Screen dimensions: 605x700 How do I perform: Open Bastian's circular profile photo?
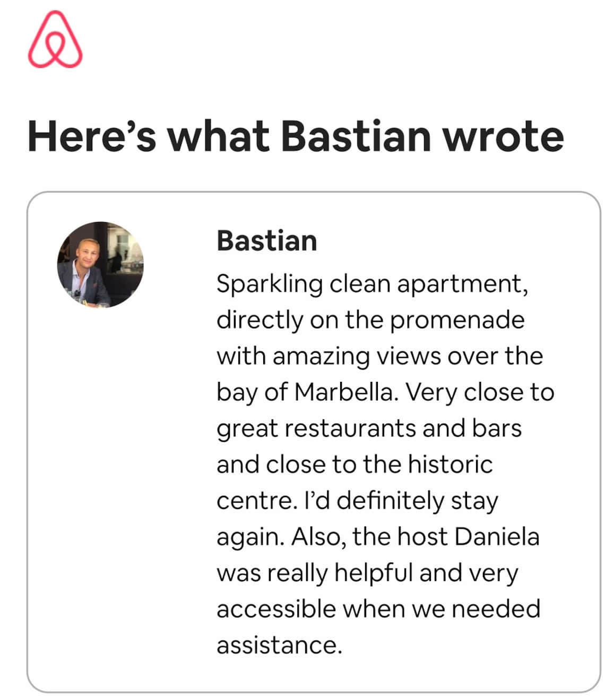point(100,265)
